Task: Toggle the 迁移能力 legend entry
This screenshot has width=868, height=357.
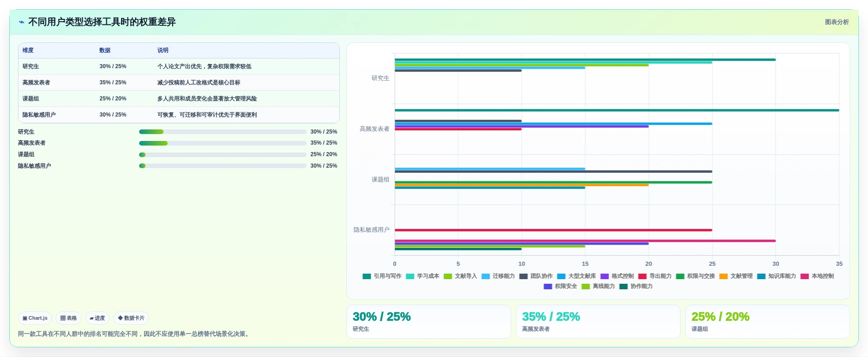Action: coord(498,276)
